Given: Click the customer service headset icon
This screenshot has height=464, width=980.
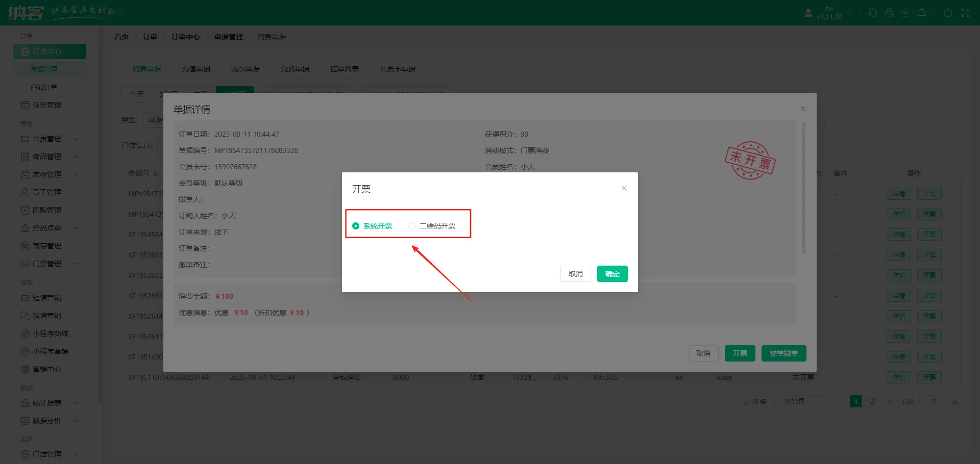Looking at the screenshot, I should click(872, 13).
